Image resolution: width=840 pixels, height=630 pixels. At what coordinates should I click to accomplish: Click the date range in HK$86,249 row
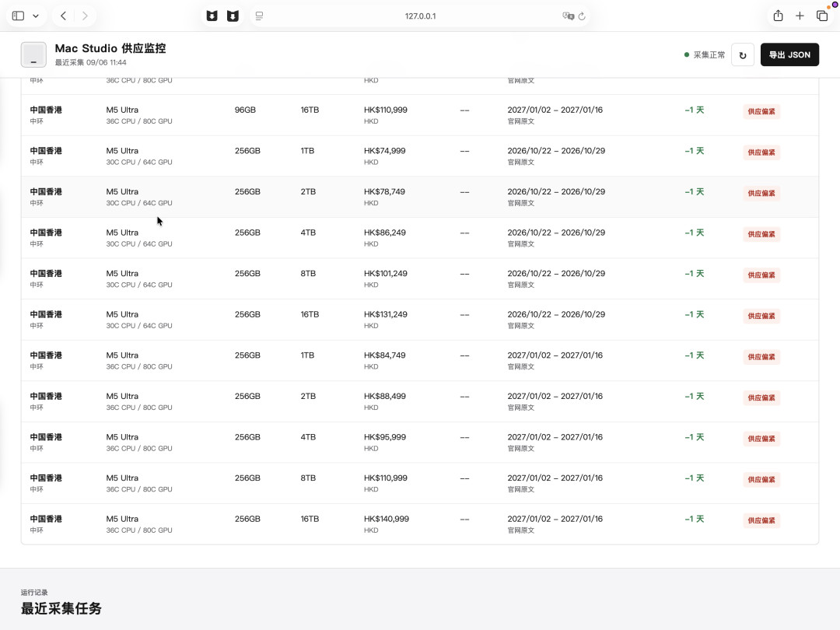[556, 233]
